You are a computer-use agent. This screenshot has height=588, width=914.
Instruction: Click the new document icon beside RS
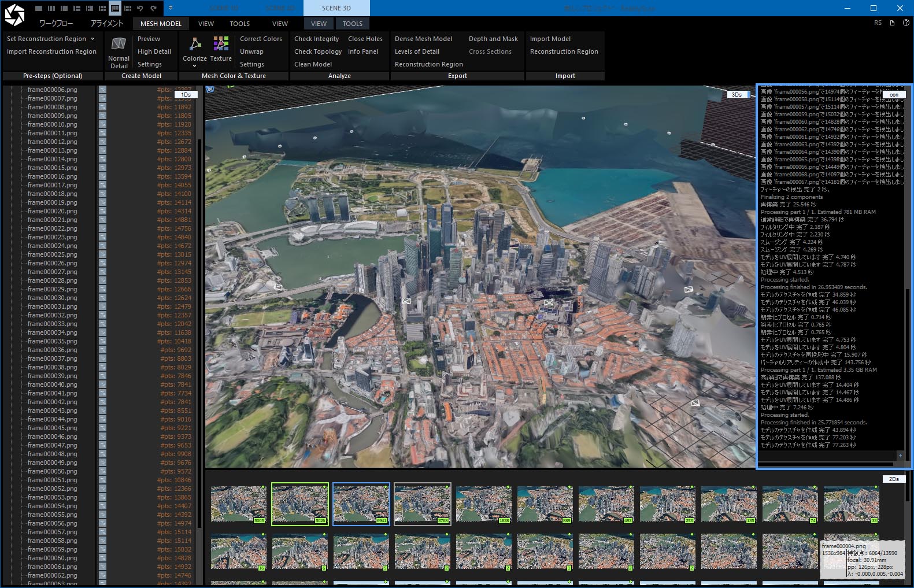click(892, 23)
